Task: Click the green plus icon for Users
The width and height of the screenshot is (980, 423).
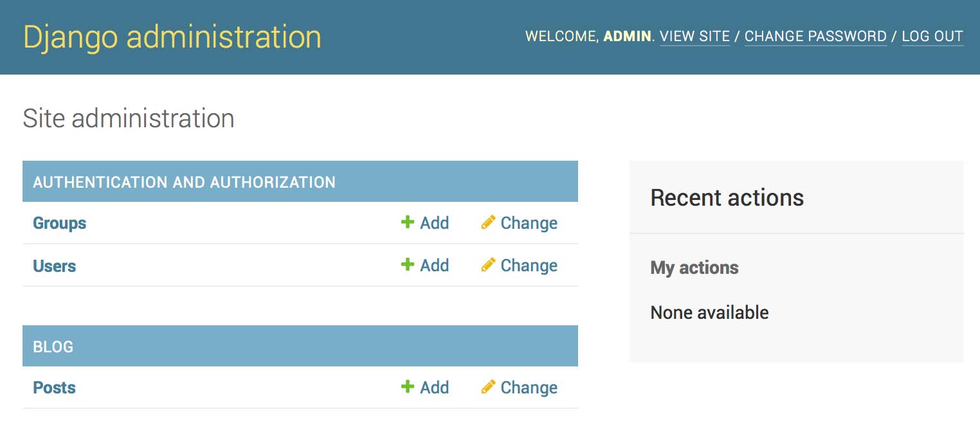Action: tap(407, 265)
